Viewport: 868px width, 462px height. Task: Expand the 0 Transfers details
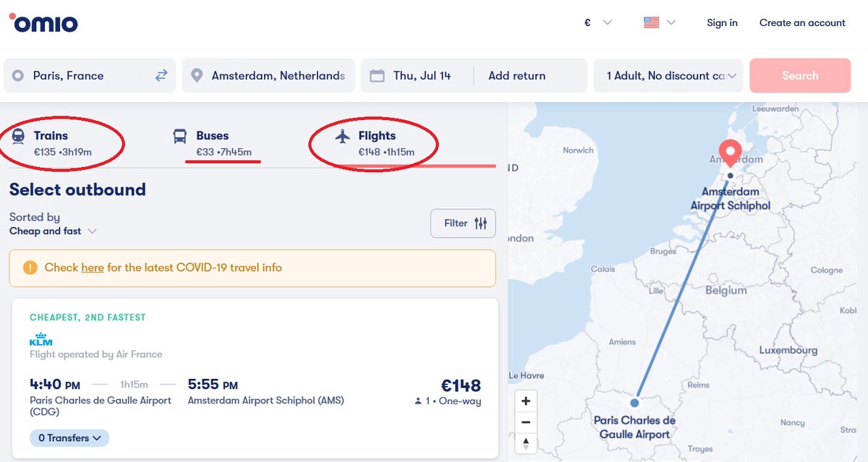tap(69, 438)
